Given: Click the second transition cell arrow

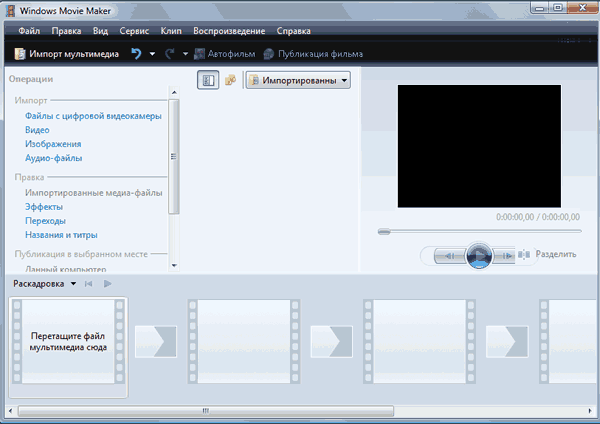Looking at the screenshot, I should [331, 342].
